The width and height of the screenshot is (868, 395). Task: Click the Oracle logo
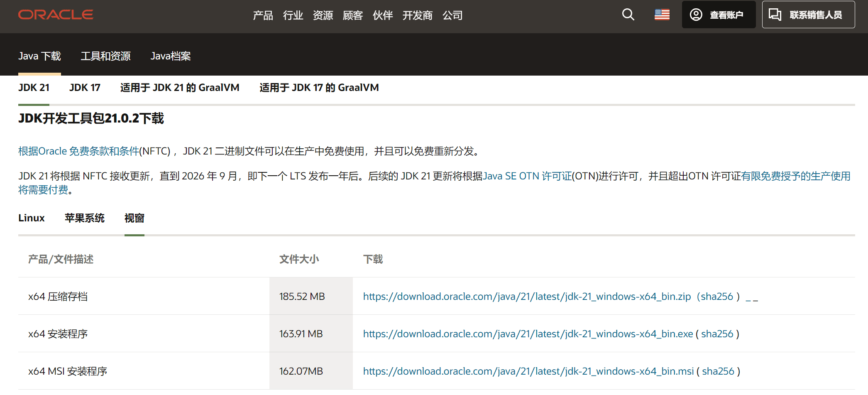55,14
